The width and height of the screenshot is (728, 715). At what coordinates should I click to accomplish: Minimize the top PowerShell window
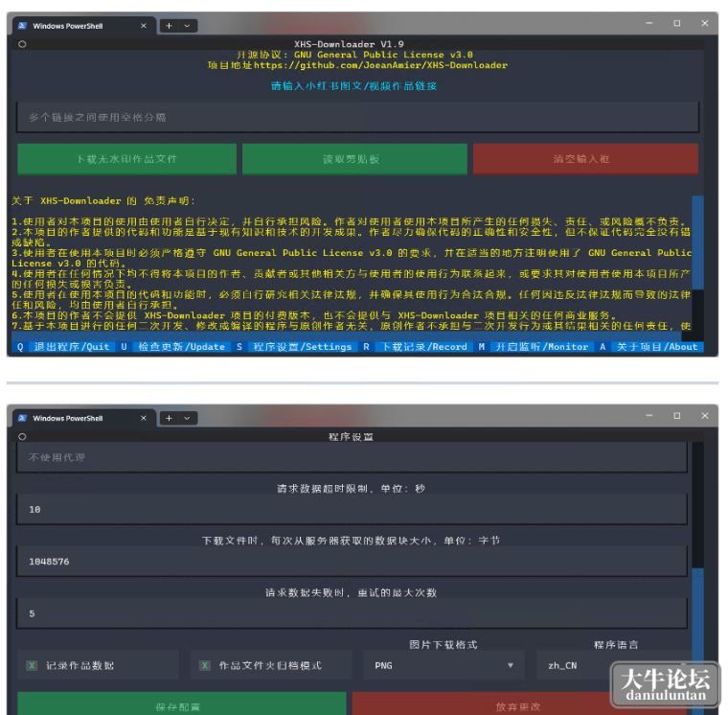649,23
